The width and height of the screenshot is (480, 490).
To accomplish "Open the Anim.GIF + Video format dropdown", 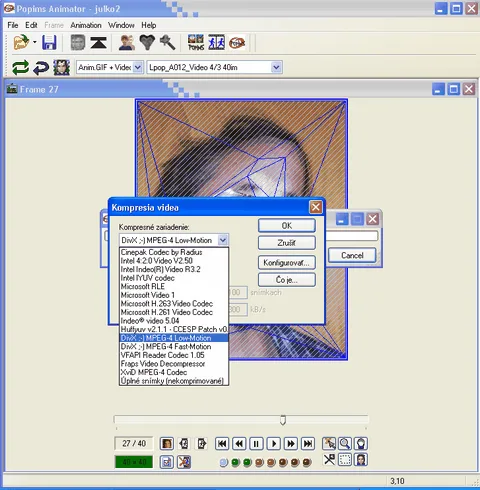I will tap(138, 67).
